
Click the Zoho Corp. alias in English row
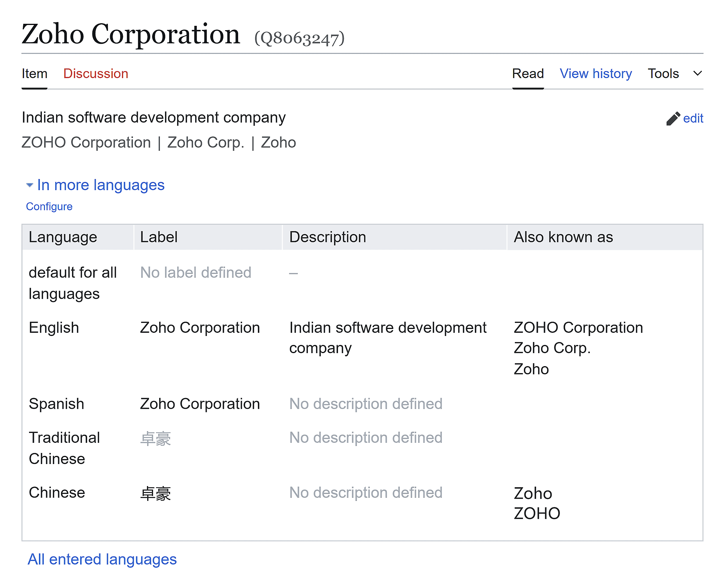552,348
